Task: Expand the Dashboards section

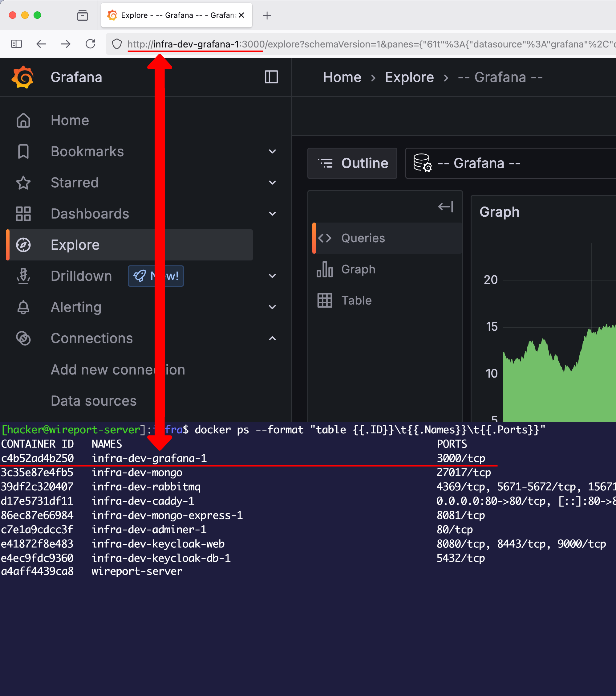Action: 272,214
